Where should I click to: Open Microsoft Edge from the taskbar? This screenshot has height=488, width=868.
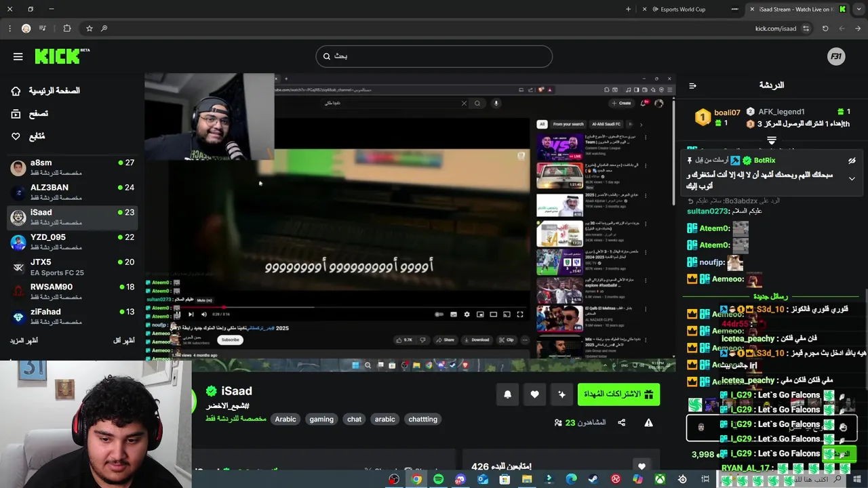571,479
